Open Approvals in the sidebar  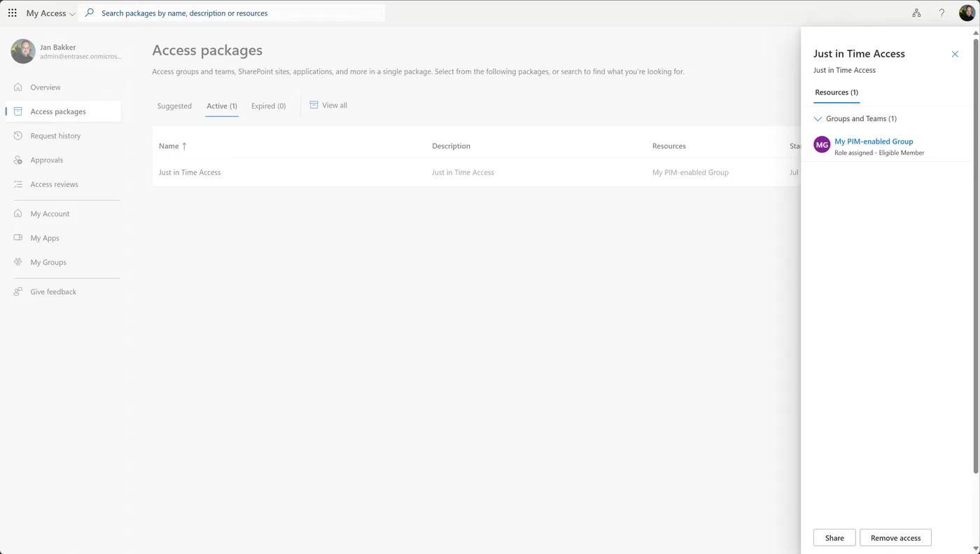click(47, 160)
